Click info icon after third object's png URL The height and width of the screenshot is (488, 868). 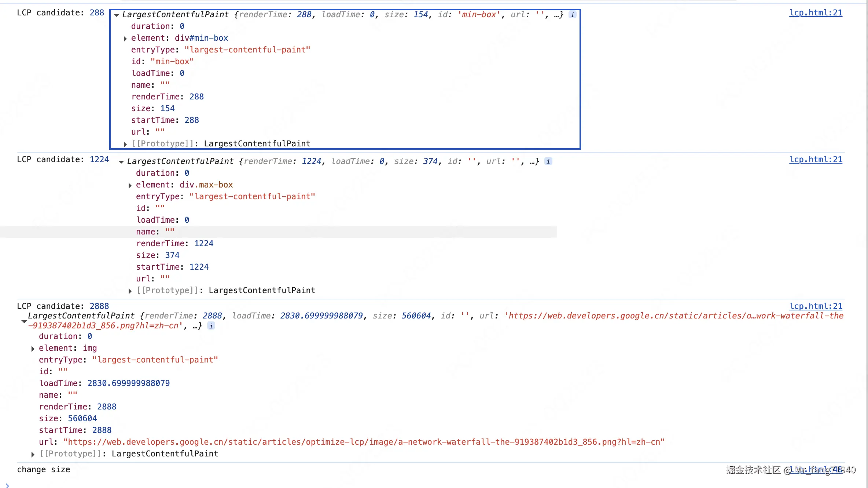pyautogui.click(x=211, y=326)
